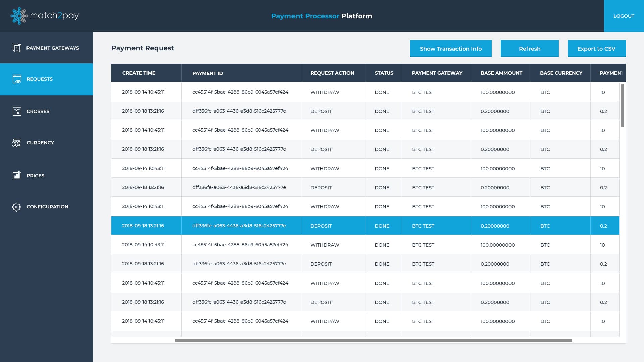Log out using the LOGOUT button
This screenshot has width=644, height=362.
(624, 16)
